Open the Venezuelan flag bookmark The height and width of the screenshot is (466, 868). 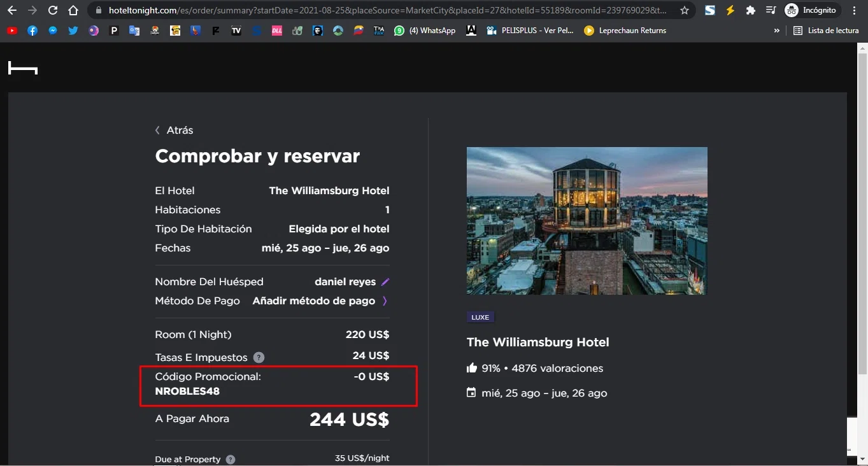tap(359, 31)
